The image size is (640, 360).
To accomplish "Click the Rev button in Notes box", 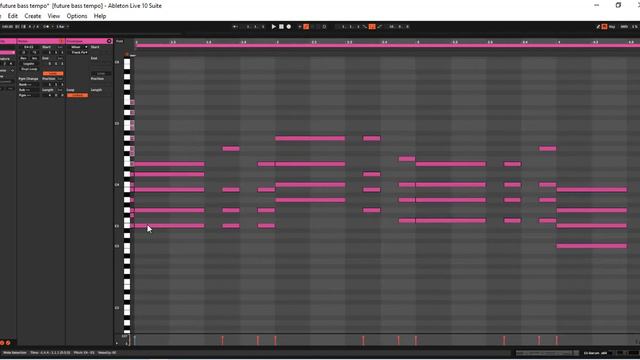I will click(24, 58).
